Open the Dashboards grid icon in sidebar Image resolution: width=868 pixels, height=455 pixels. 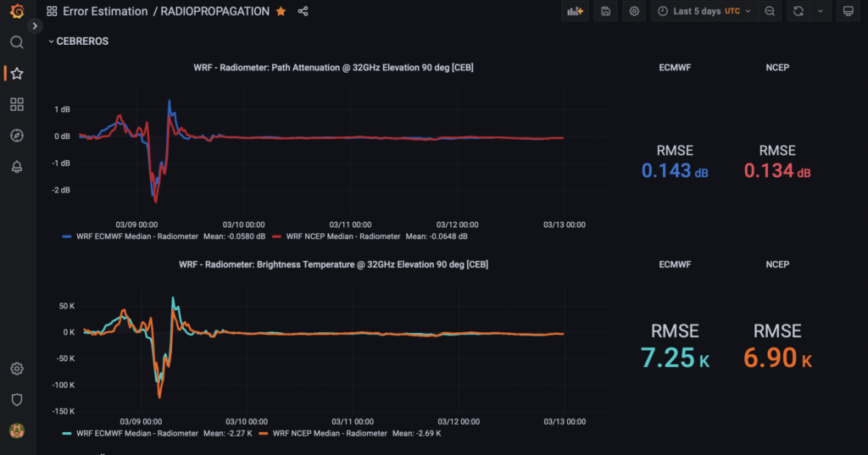tap(17, 104)
